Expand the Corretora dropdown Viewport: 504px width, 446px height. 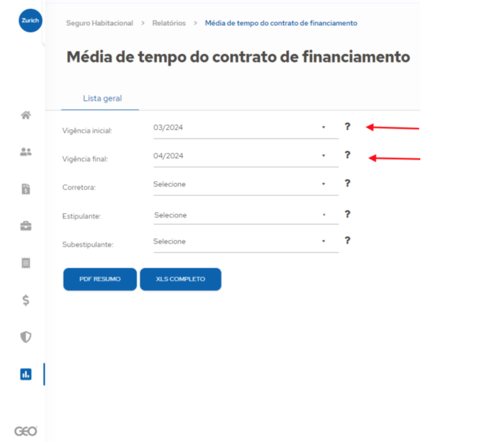(246, 185)
